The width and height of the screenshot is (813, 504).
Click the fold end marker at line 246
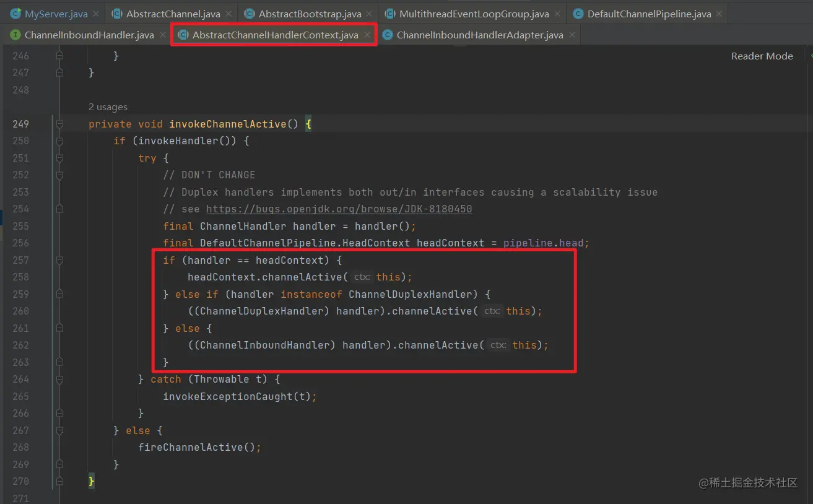(60, 56)
